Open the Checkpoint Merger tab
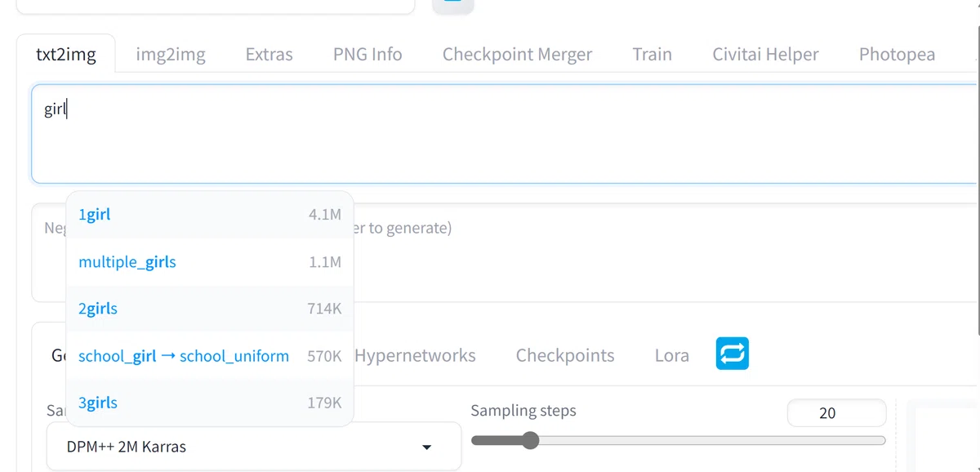The image size is (980, 472). coord(517,55)
